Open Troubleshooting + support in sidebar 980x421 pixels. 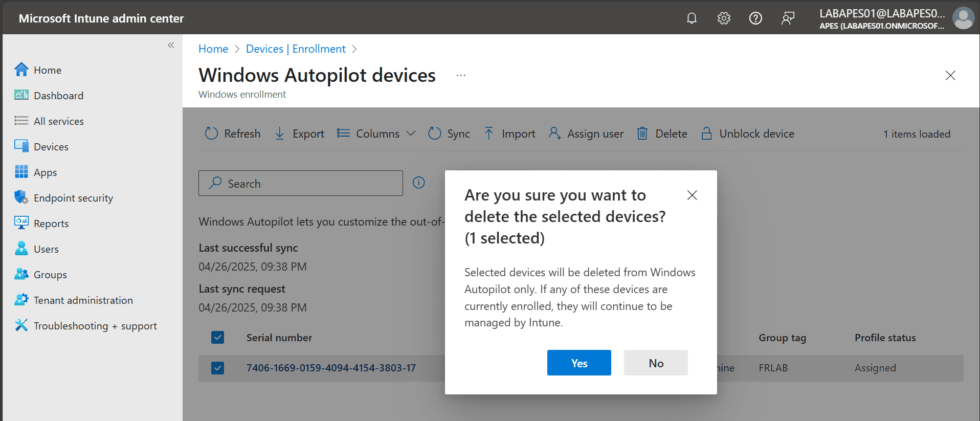(x=85, y=325)
